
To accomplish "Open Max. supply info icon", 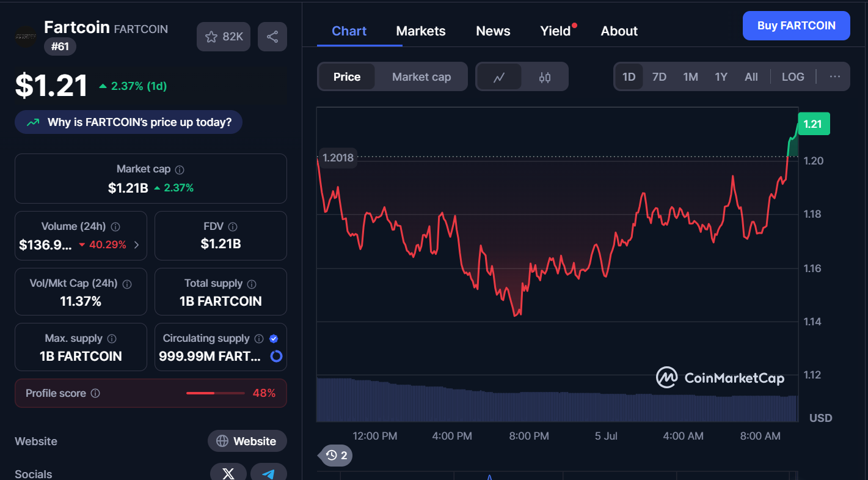I will pos(112,339).
